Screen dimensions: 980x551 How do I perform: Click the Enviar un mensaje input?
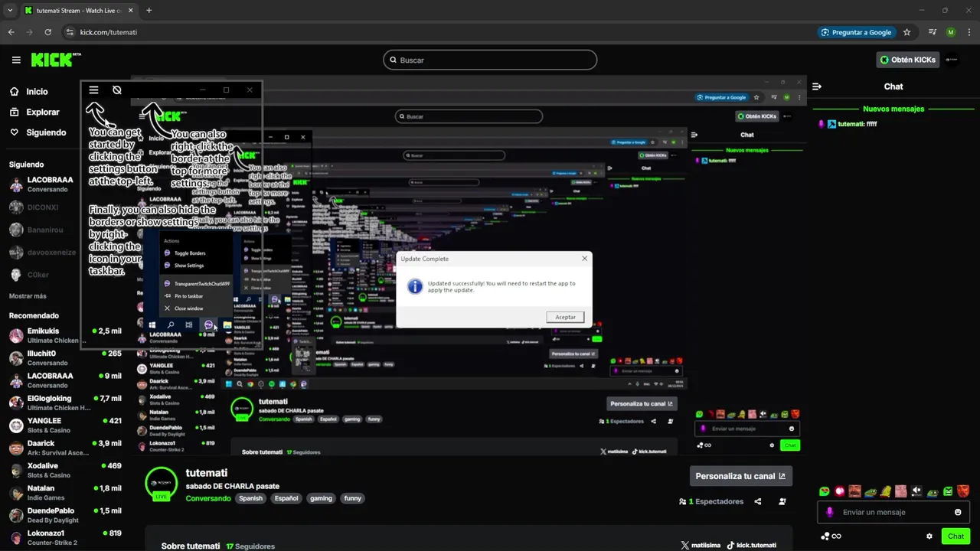[894, 512]
